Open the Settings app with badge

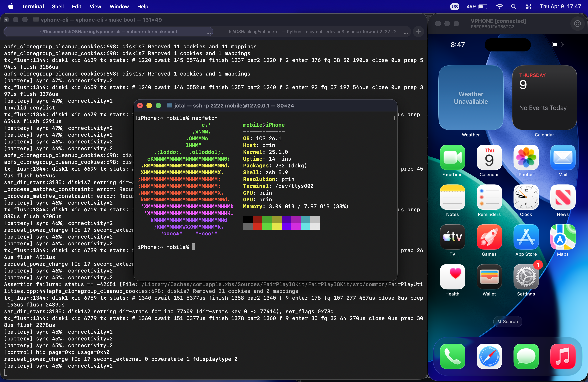[526, 277]
